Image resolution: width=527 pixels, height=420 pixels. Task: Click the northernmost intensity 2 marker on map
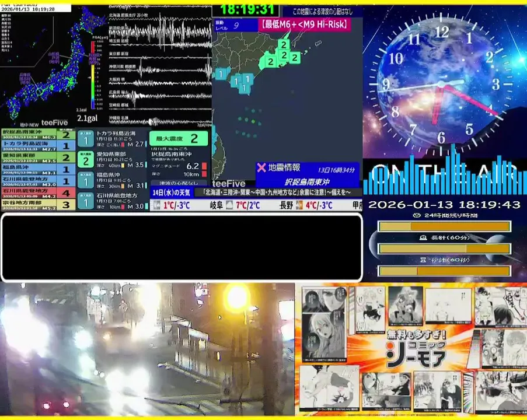tap(284, 44)
